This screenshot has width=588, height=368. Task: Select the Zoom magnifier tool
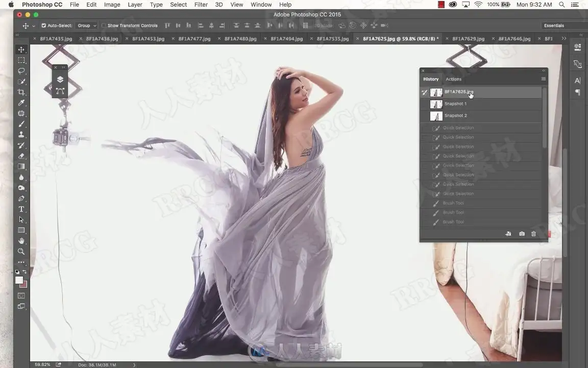pos(21,251)
